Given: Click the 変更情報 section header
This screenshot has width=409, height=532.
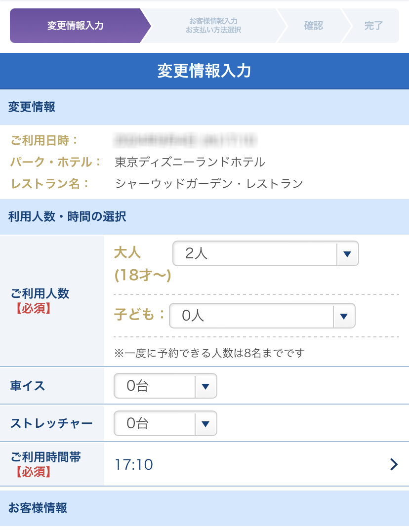Looking at the screenshot, I should [32, 107].
